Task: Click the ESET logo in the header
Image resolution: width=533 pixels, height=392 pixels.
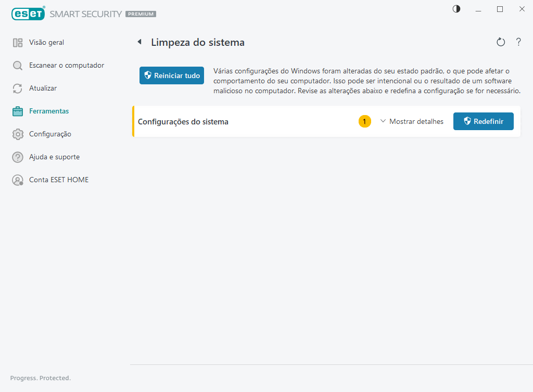Action: point(28,14)
